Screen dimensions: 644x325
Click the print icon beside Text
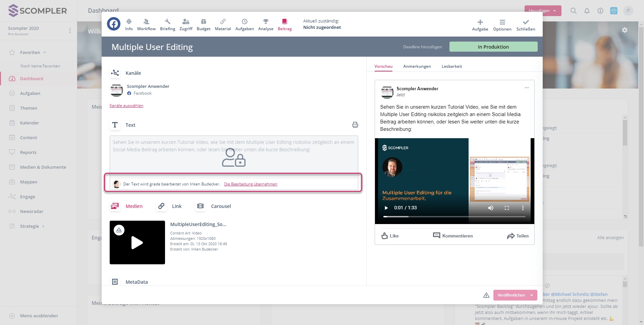(x=355, y=125)
